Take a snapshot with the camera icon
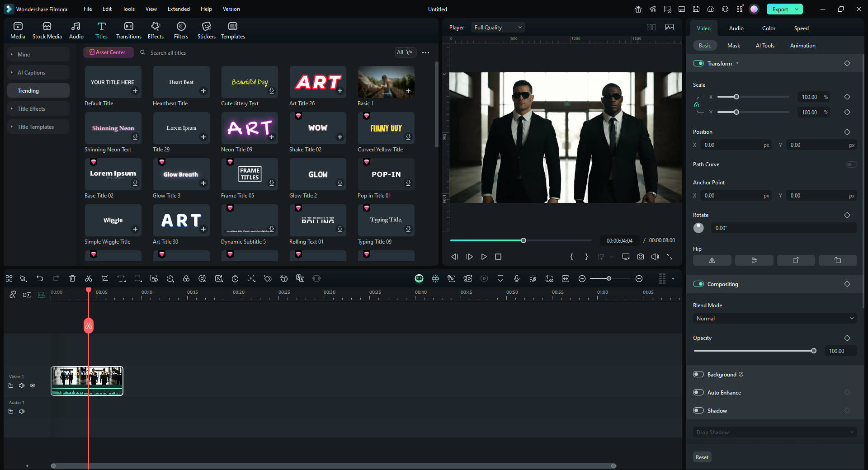This screenshot has width=868, height=470. [x=641, y=257]
